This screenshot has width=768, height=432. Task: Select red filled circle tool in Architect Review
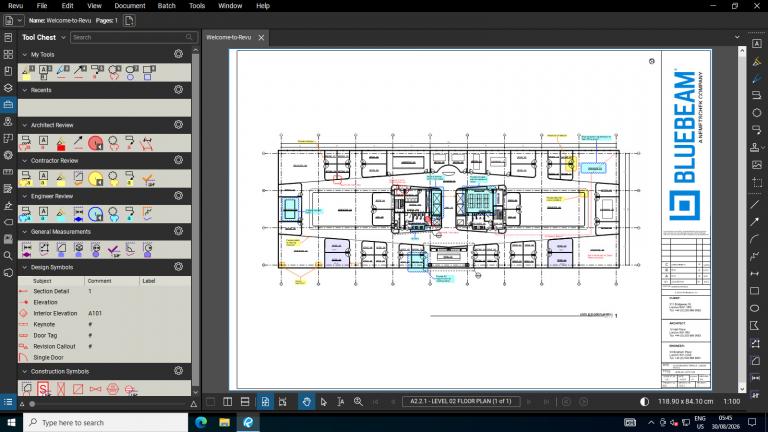point(96,143)
